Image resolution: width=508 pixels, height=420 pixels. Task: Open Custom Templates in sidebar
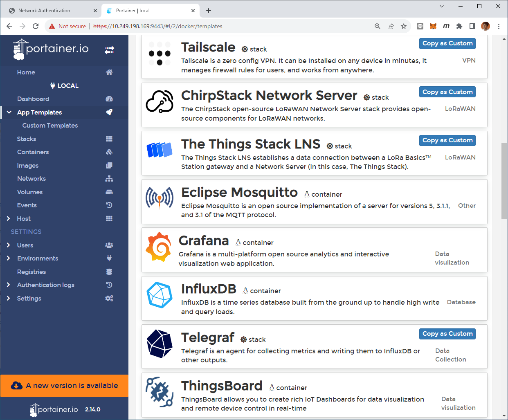point(50,126)
